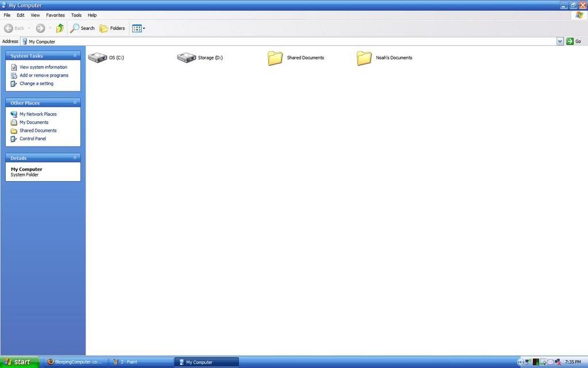Click the green bar meter tray icon
Image resolution: width=588 pixels, height=368 pixels.
(536, 362)
